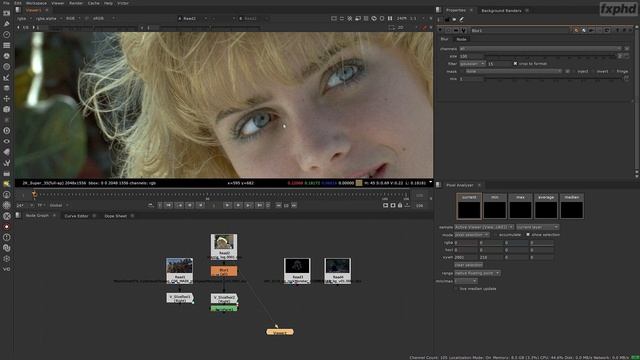
Task: Open the current layer dropdown
Action: tap(537, 227)
